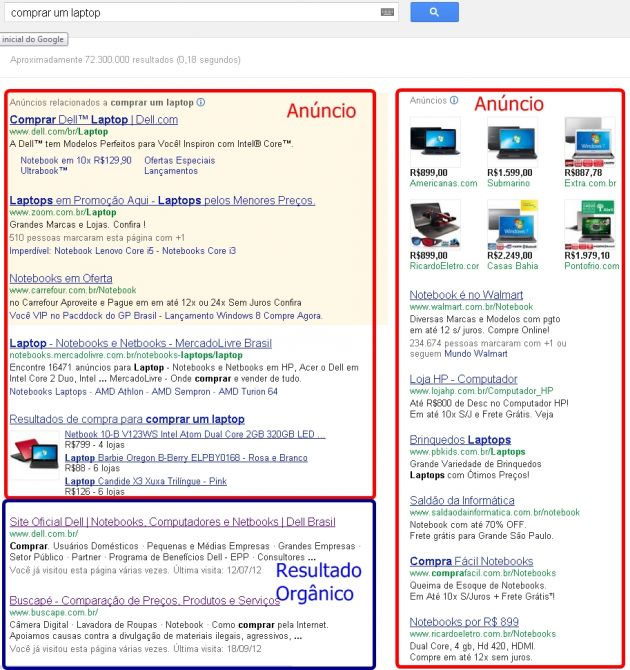Open 'Saldão da Informática' ad
Viewport: 630px width, 670px height.
pyautogui.click(x=462, y=500)
